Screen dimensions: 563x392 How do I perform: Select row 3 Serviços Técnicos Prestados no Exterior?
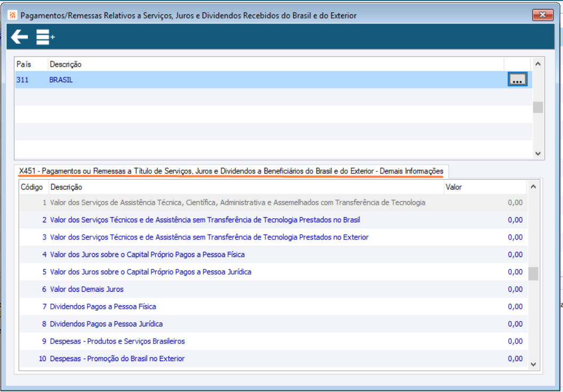click(x=274, y=237)
